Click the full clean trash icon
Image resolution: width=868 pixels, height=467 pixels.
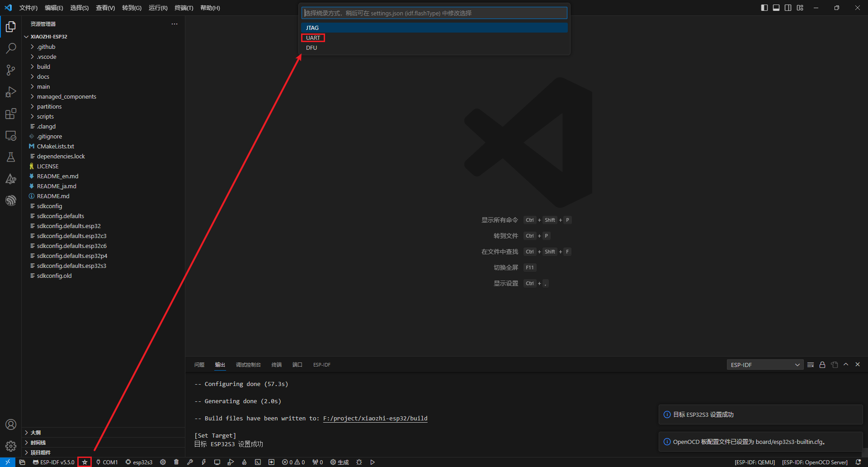pyautogui.click(x=176, y=462)
